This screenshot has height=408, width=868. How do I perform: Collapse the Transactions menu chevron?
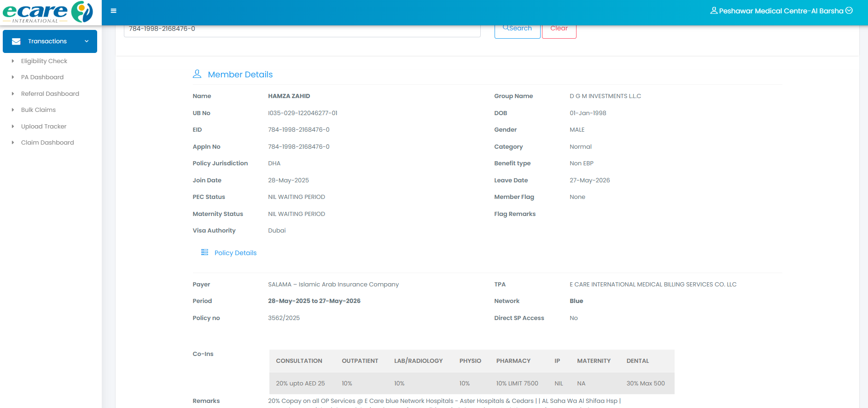tap(87, 41)
